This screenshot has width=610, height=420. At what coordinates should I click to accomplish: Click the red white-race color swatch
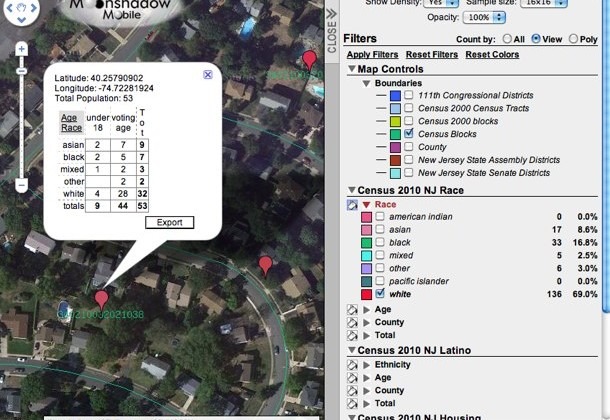point(366,294)
